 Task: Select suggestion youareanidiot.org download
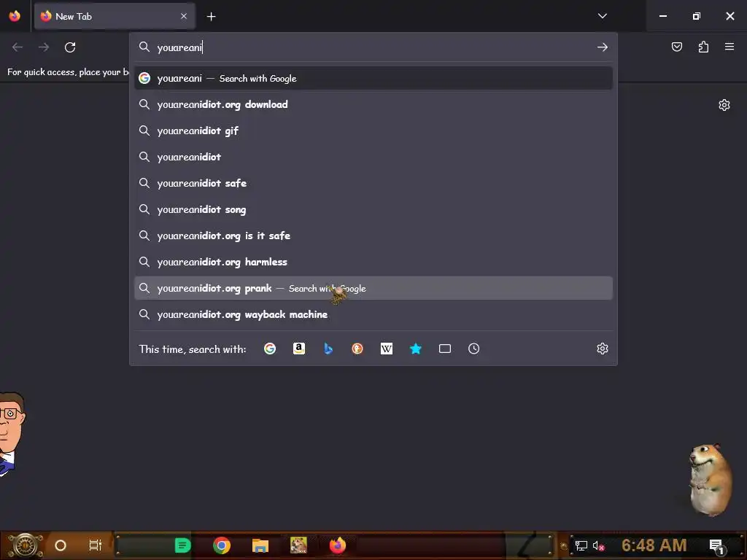pos(373,104)
